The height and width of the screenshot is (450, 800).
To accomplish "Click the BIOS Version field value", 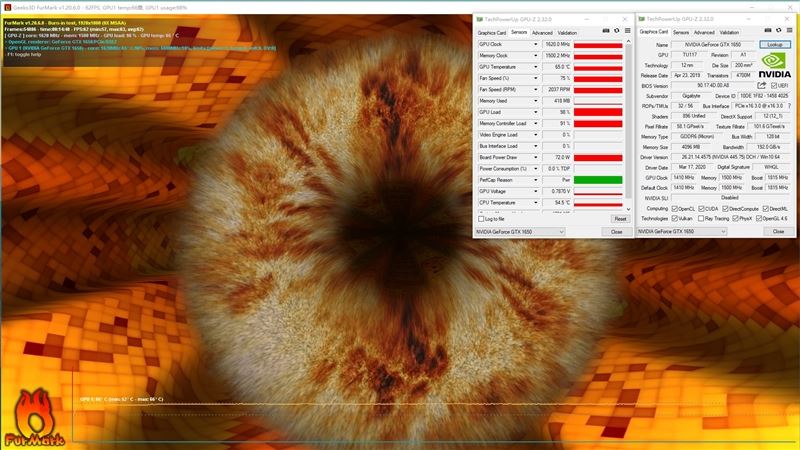I will [x=713, y=86].
